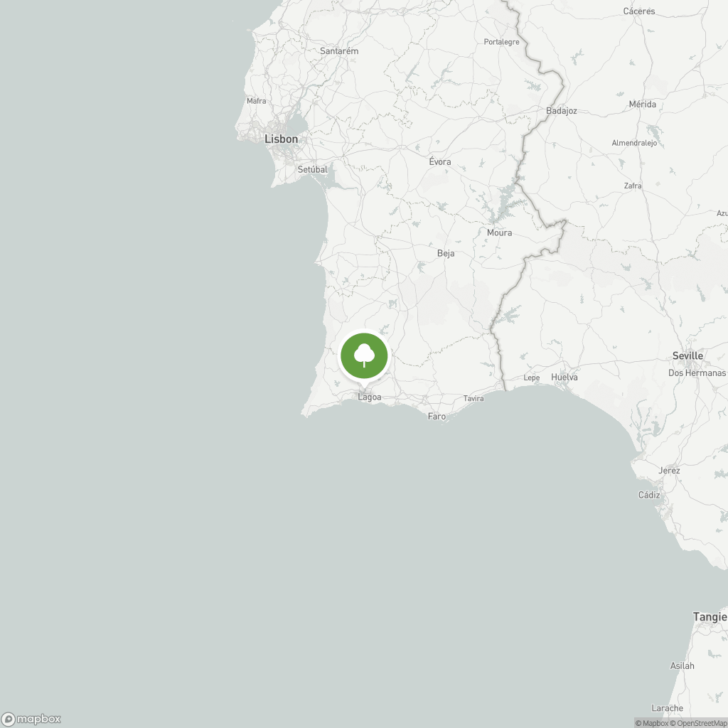Open the Mapbox attribution link
This screenshot has width=728, height=728.
652,723
